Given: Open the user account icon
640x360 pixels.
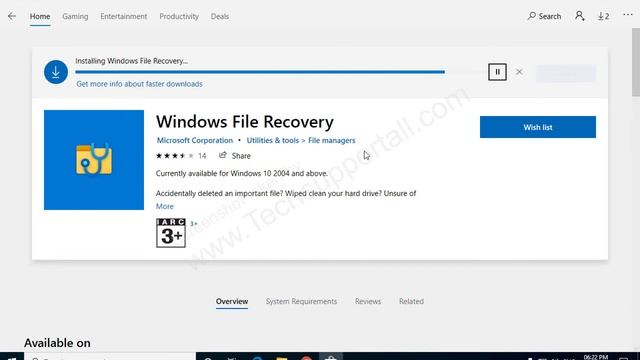Looking at the screenshot, I should pyautogui.click(x=580, y=16).
